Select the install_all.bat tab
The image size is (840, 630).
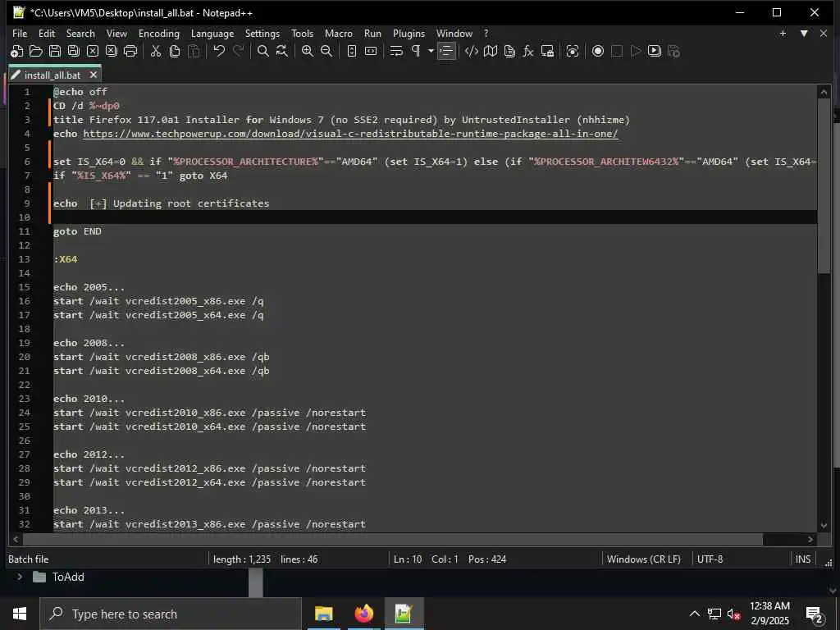click(52, 75)
